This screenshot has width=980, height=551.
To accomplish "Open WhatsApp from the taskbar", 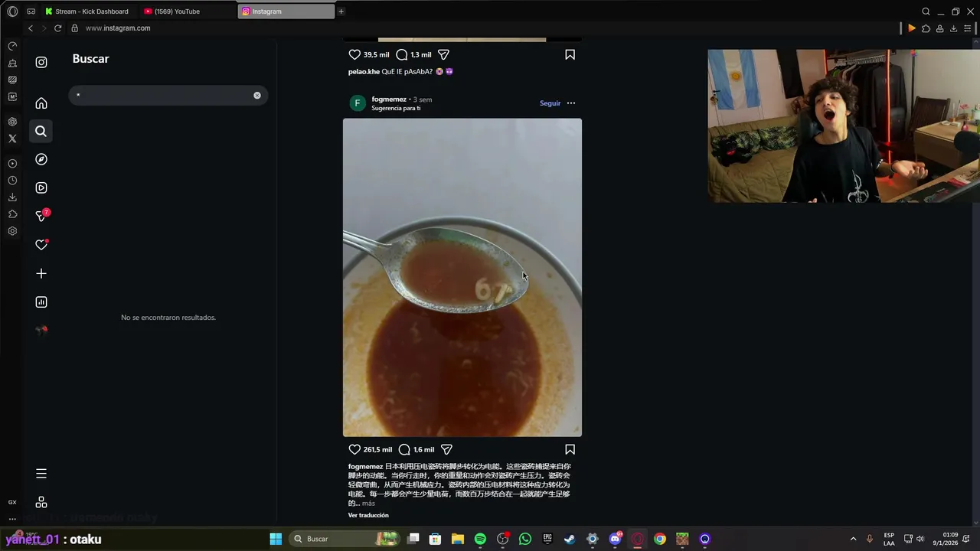I will (x=525, y=539).
